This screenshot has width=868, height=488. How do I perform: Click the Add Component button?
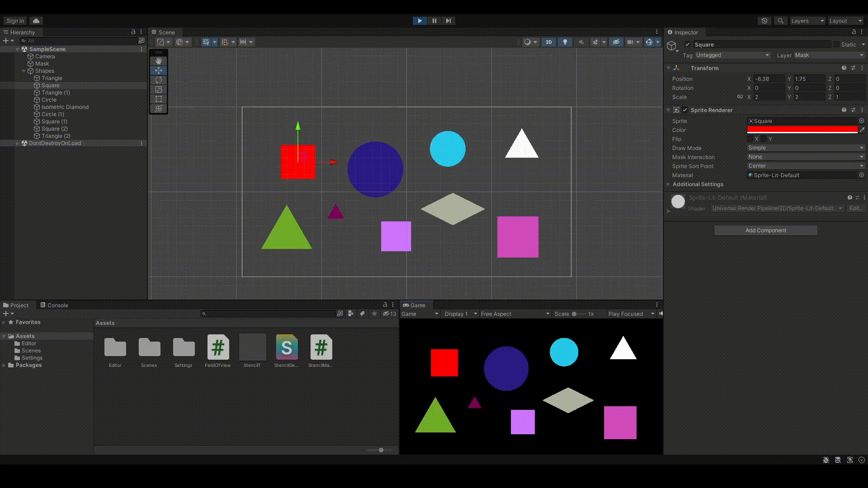coord(765,230)
